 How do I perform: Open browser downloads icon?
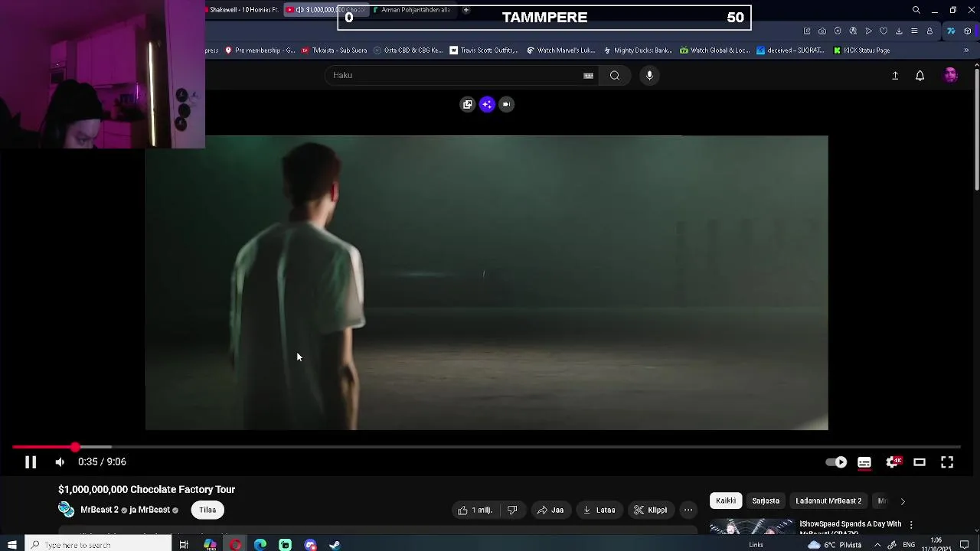[x=899, y=31]
